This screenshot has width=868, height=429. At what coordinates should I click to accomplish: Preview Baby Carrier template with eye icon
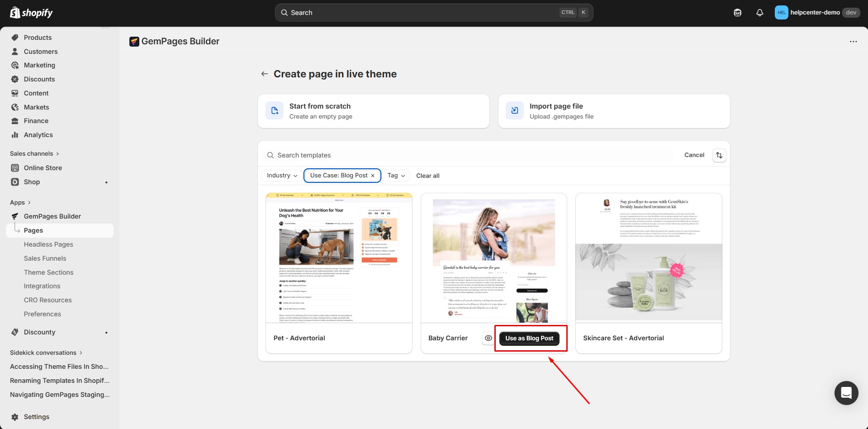pyautogui.click(x=488, y=338)
